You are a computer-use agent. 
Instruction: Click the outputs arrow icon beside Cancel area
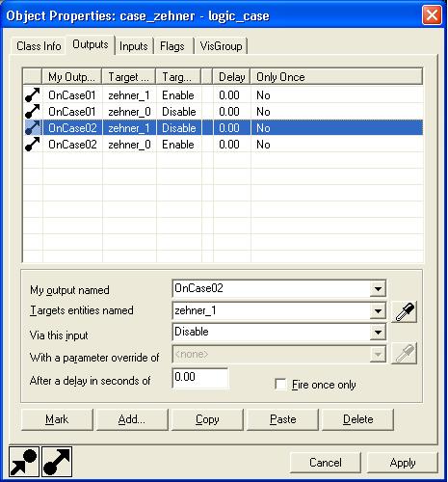click(57, 462)
